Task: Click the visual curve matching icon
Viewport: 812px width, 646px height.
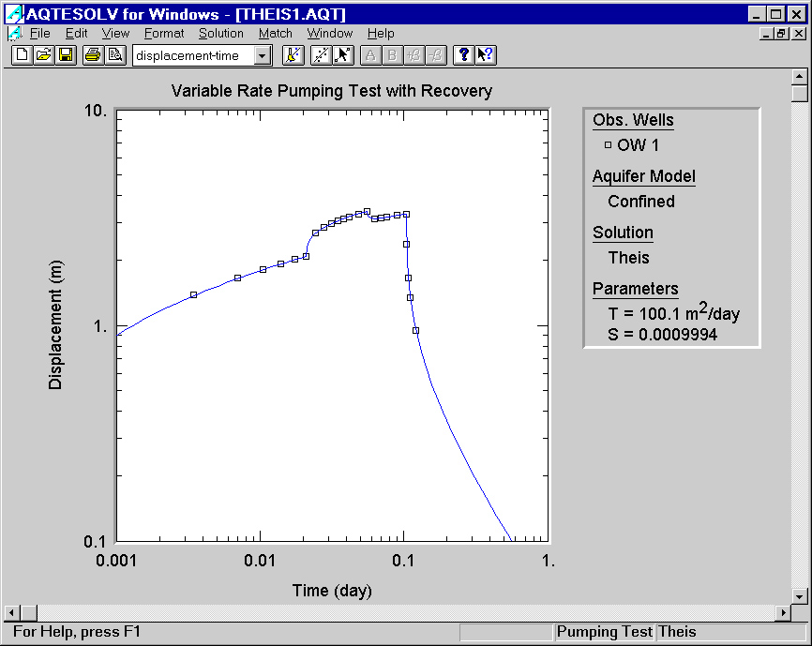Action: pos(293,55)
